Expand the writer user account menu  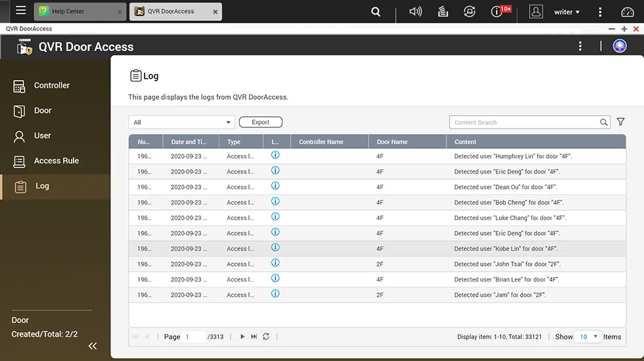[566, 12]
